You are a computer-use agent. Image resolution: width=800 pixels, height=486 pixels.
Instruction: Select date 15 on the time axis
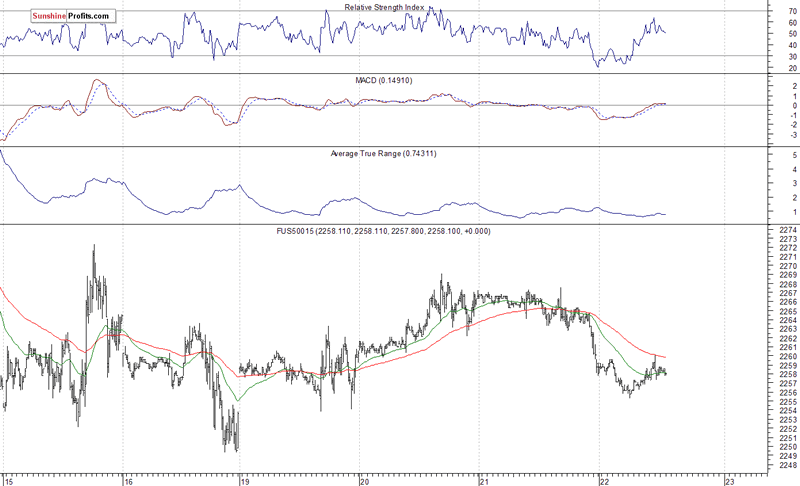tap(9, 480)
